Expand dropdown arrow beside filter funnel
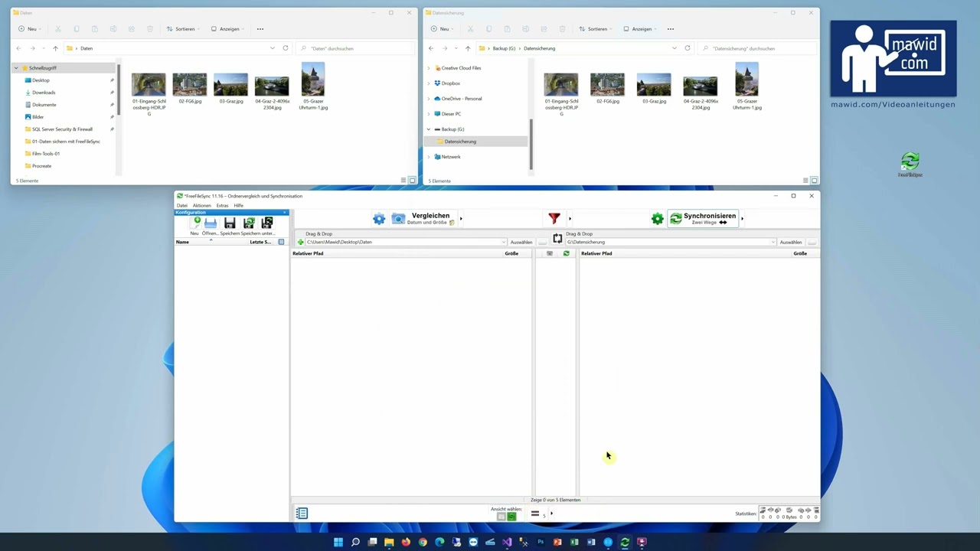This screenshot has width=980, height=551. [570, 219]
